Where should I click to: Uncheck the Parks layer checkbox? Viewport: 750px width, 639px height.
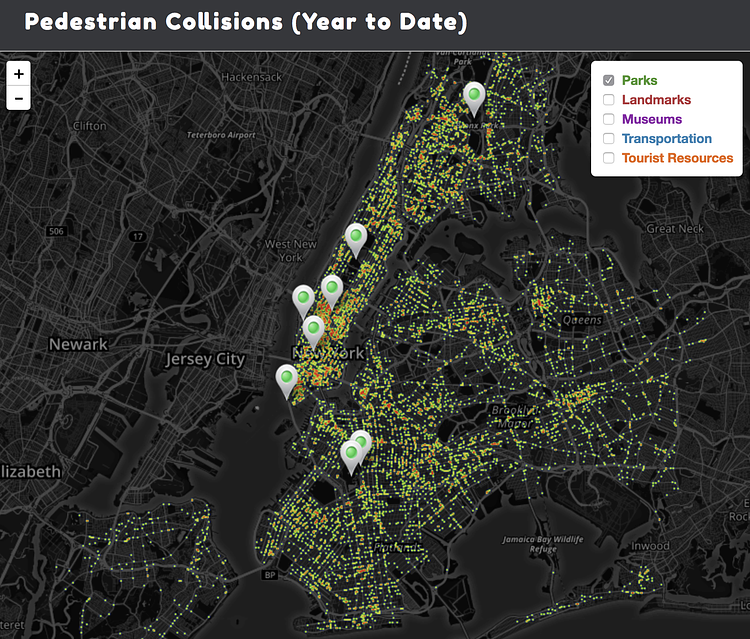(608, 80)
